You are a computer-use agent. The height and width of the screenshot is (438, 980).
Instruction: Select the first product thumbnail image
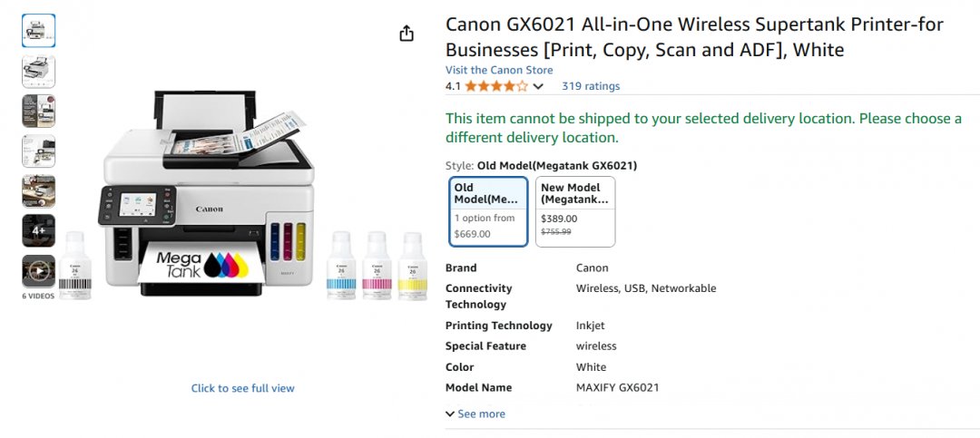39,31
